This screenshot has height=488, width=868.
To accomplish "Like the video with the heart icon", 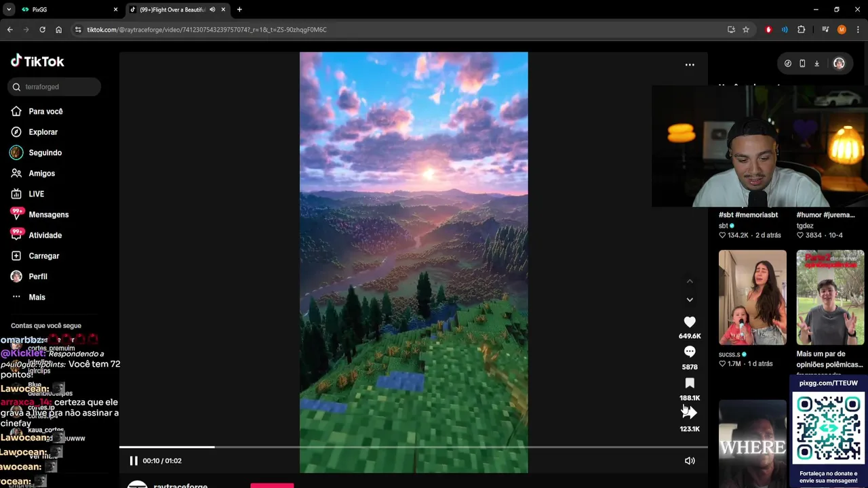I will coord(690,322).
